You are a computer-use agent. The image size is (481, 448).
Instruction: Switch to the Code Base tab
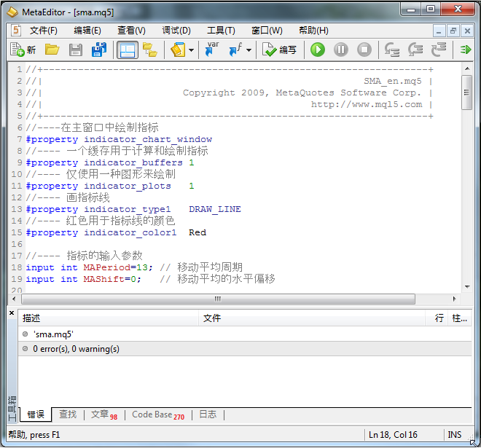tap(158, 414)
